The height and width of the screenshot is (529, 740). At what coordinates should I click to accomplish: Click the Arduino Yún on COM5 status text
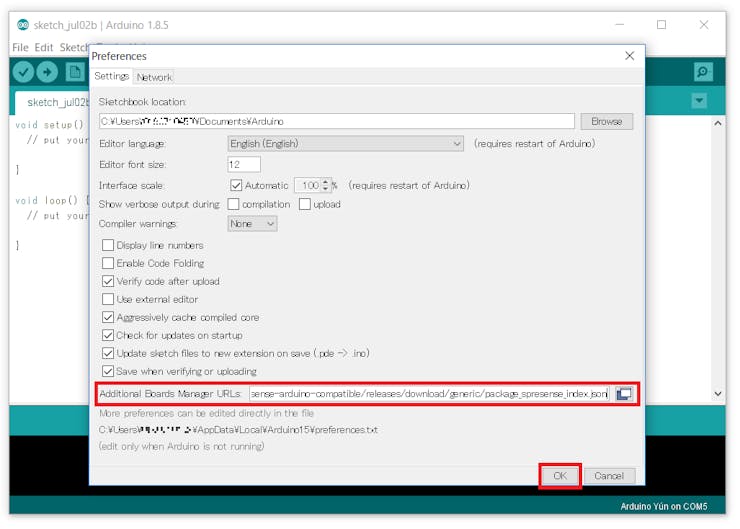tap(664, 506)
